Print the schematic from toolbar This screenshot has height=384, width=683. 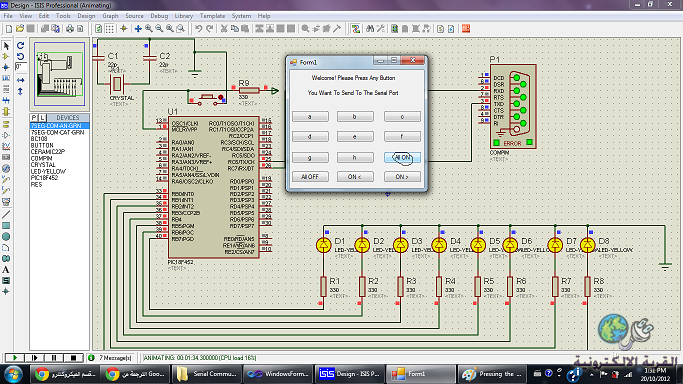coord(70,29)
